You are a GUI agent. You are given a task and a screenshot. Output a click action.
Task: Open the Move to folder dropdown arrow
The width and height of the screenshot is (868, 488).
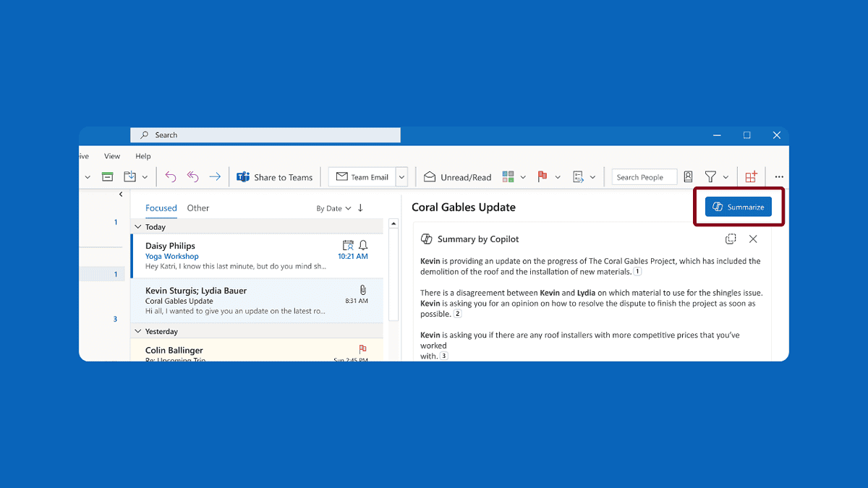tap(145, 177)
